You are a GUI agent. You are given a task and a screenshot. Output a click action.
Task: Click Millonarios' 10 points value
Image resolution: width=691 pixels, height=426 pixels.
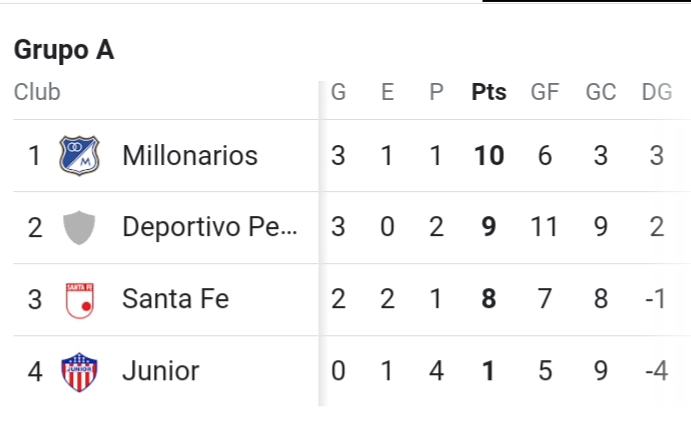coord(489,156)
